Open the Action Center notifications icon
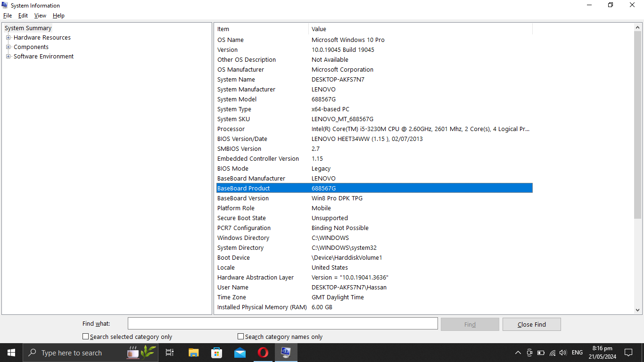This screenshot has height=362, width=644. pos(628,353)
